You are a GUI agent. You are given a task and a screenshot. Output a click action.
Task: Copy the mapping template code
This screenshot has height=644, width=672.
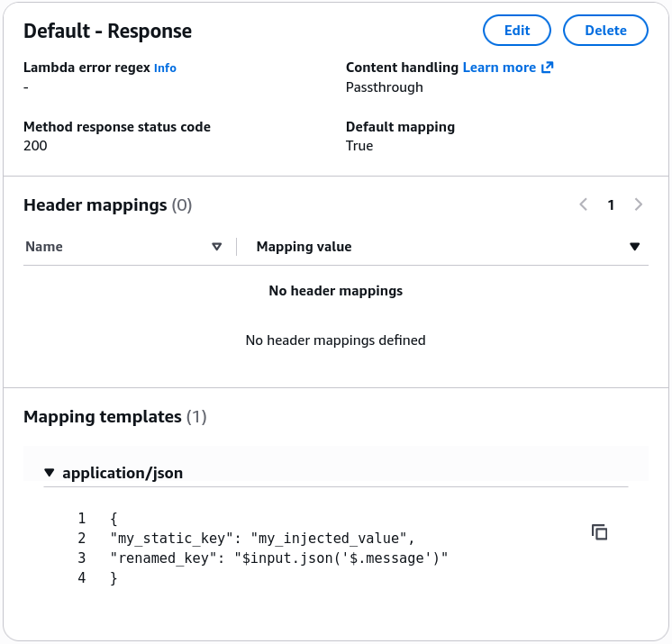pos(599,532)
